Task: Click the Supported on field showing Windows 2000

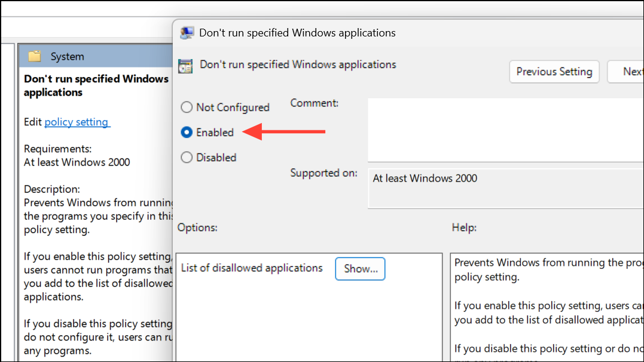Action: (x=506, y=188)
